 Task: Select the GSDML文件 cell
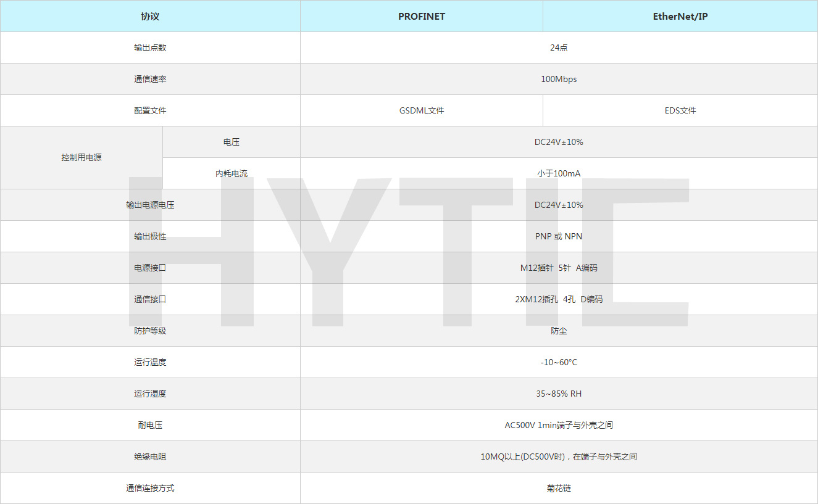pyautogui.click(x=422, y=110)
